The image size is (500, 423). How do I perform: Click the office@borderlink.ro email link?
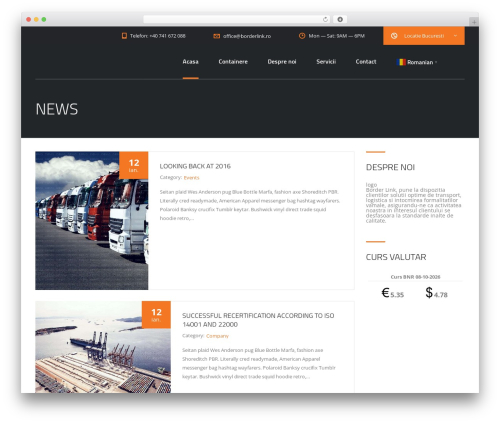[247, 36]
